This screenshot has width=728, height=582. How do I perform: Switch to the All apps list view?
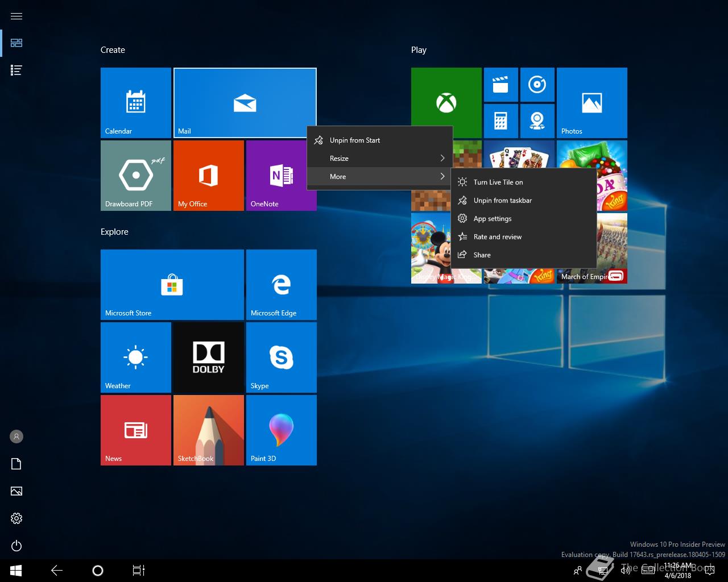pyautogui.click(x=16, y=70)
